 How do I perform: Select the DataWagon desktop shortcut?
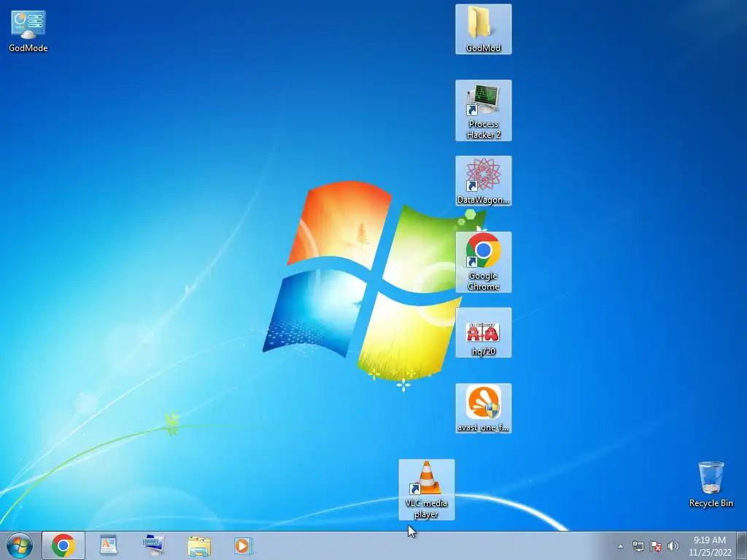pyautogui.click(x=484, y=181)
